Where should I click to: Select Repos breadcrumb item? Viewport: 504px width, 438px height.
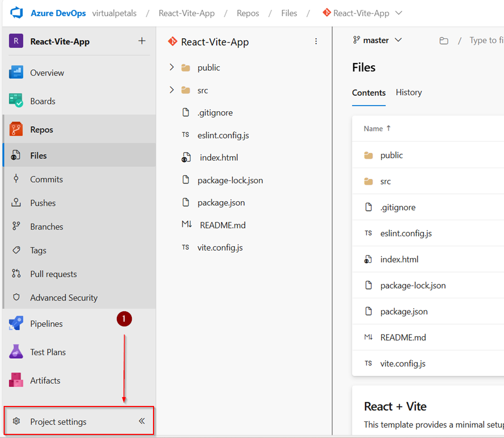point(248,13)
